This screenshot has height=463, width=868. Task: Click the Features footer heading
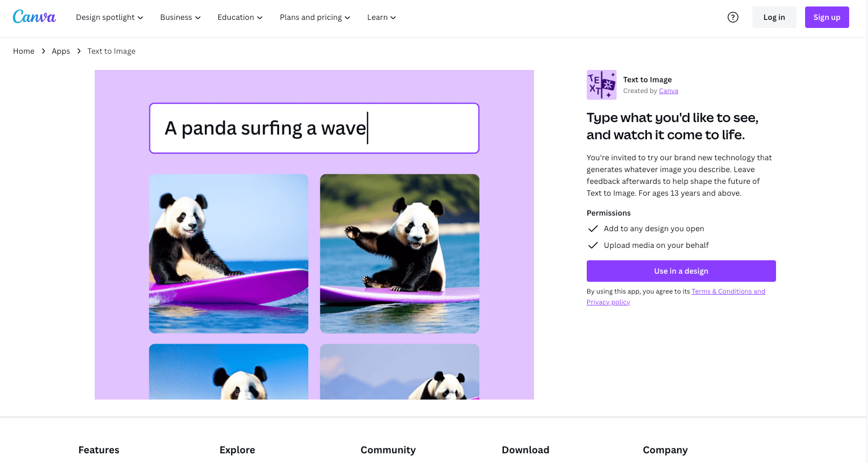point(99,450)
